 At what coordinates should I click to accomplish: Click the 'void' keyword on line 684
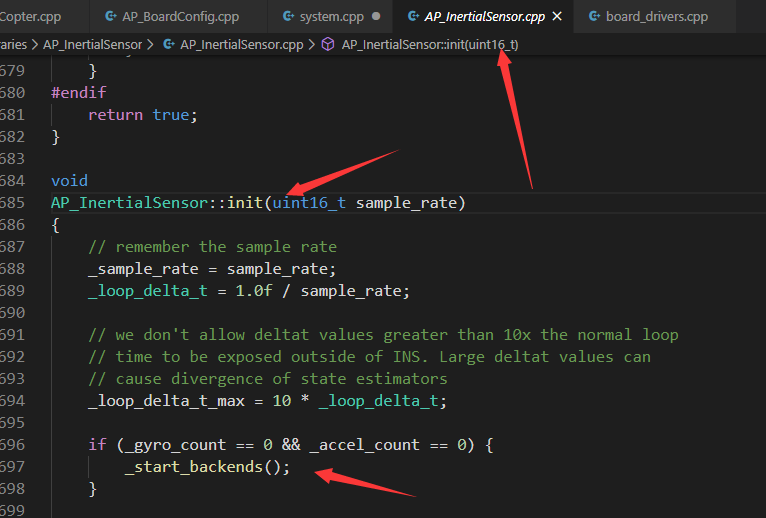click(69, 180)
